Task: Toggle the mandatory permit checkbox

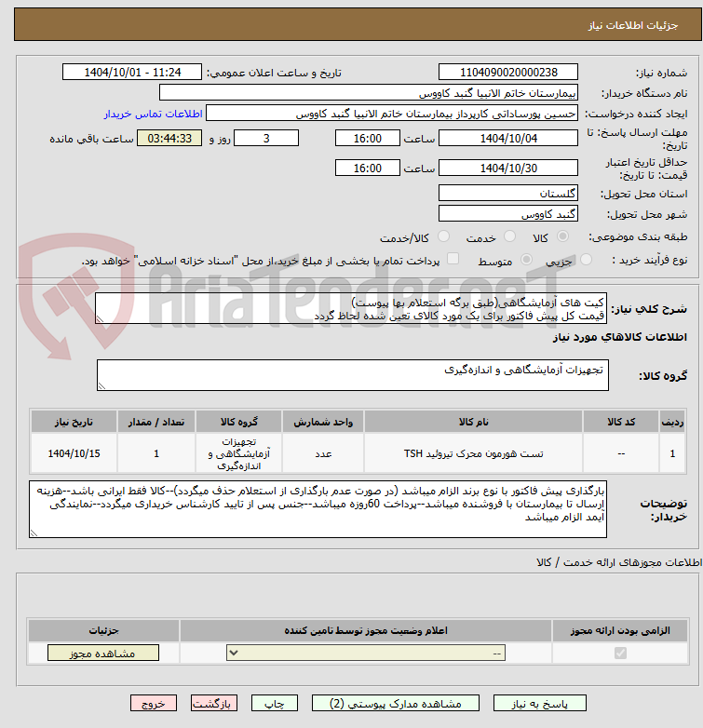Action: pos(620,654)
